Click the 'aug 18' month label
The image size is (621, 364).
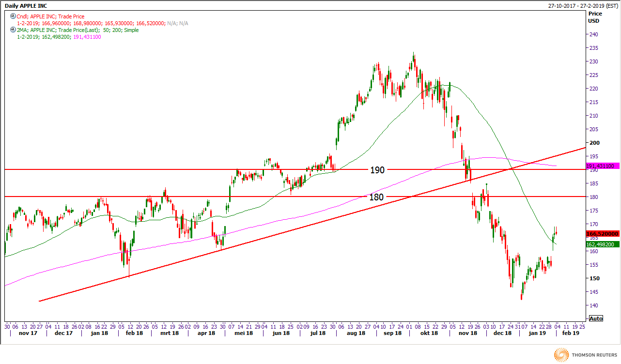356,333
